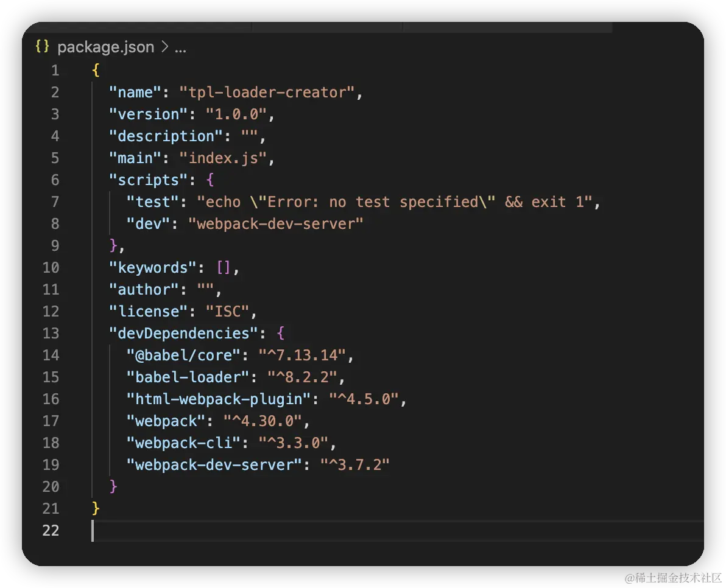Click the "index.js" main value
Screen dimensions: 726x588
(x=223, y=158)
